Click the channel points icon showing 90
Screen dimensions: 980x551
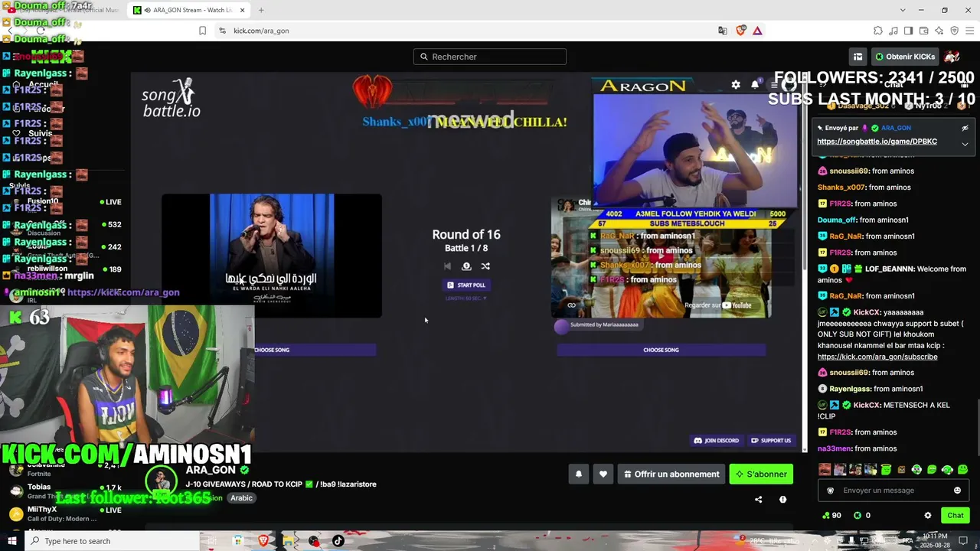click(826, 516)
